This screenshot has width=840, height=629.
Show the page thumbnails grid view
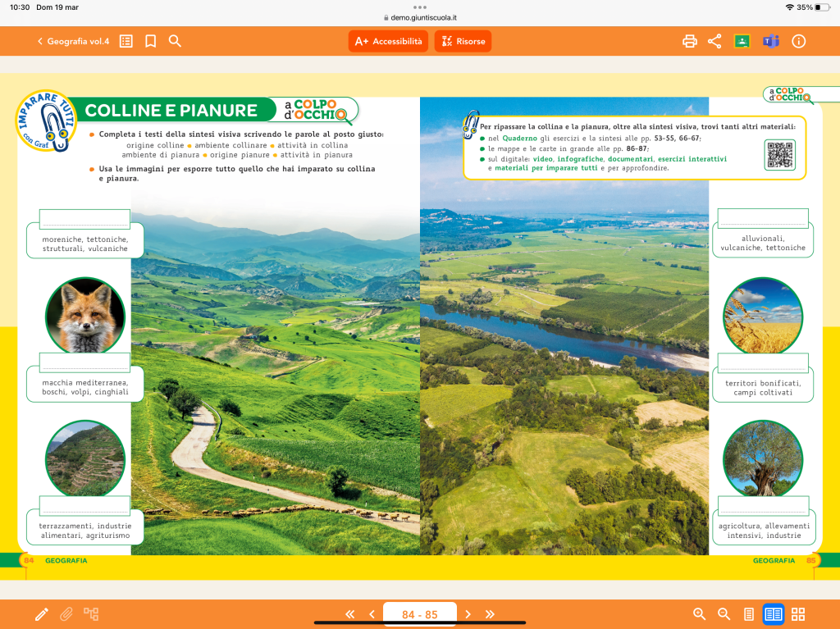click(x=798, y=614)
